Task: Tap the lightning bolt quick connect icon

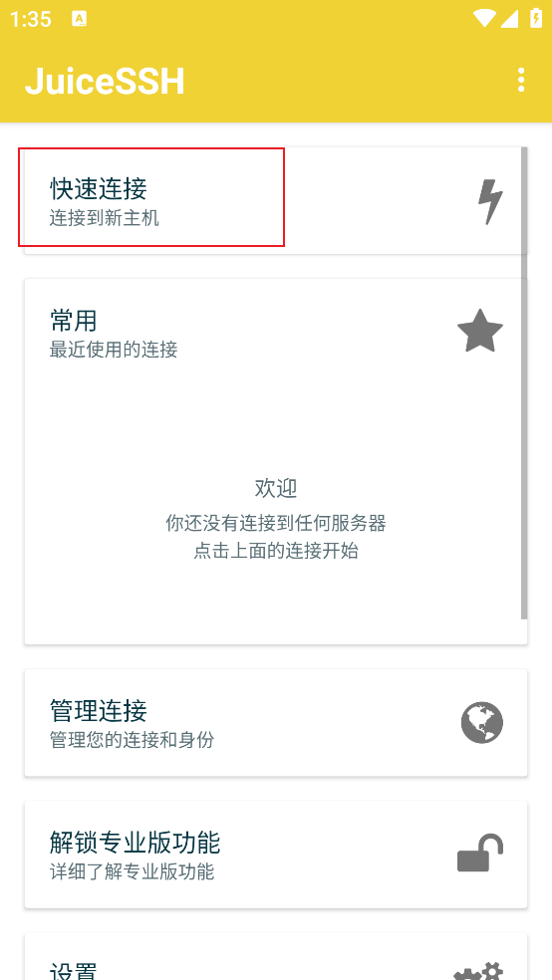Action: pos(491,201)
